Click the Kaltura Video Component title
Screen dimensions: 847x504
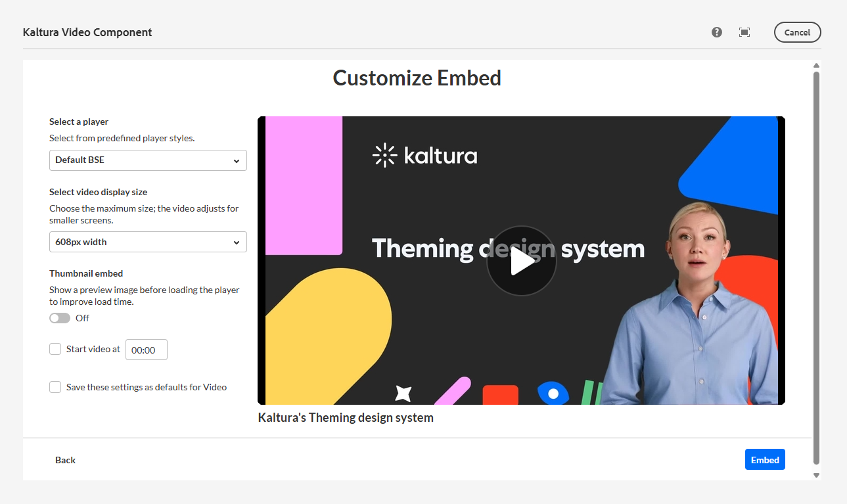(87, 32)
